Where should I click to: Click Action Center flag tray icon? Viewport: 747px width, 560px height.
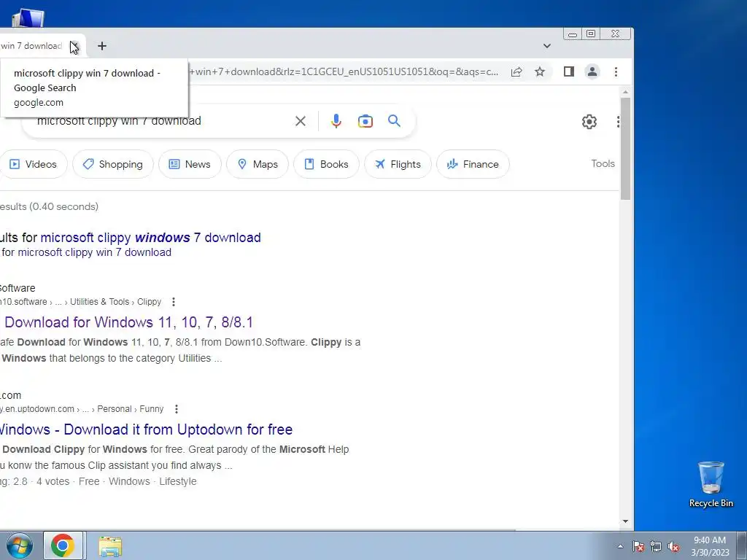coord(638,546)
